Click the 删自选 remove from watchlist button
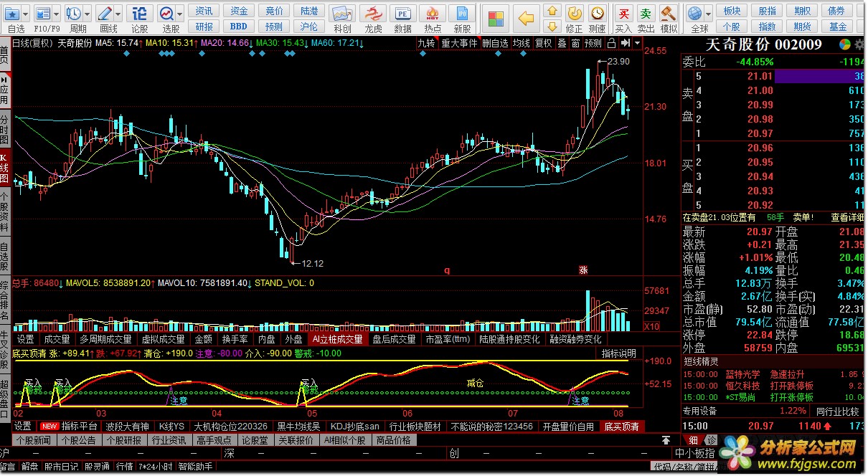The height and width of the screenshot is (476, 868). click(x=495, y=44)
